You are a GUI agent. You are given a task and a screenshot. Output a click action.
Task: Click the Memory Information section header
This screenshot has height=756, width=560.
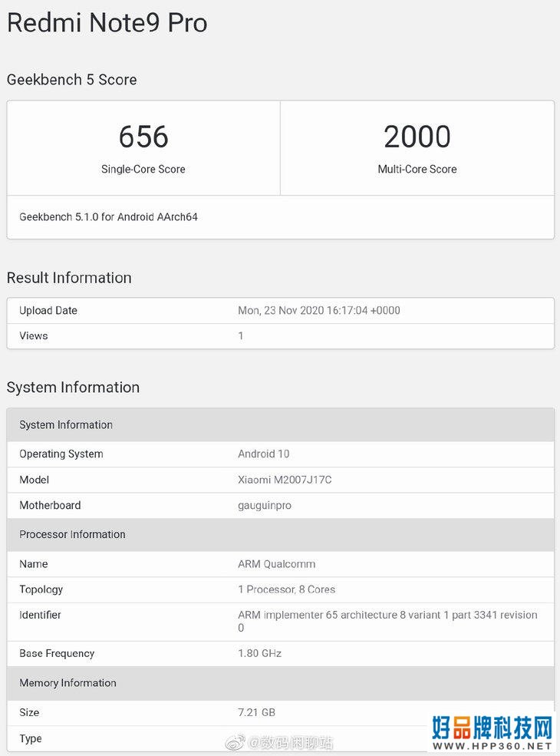coord(281,683)
